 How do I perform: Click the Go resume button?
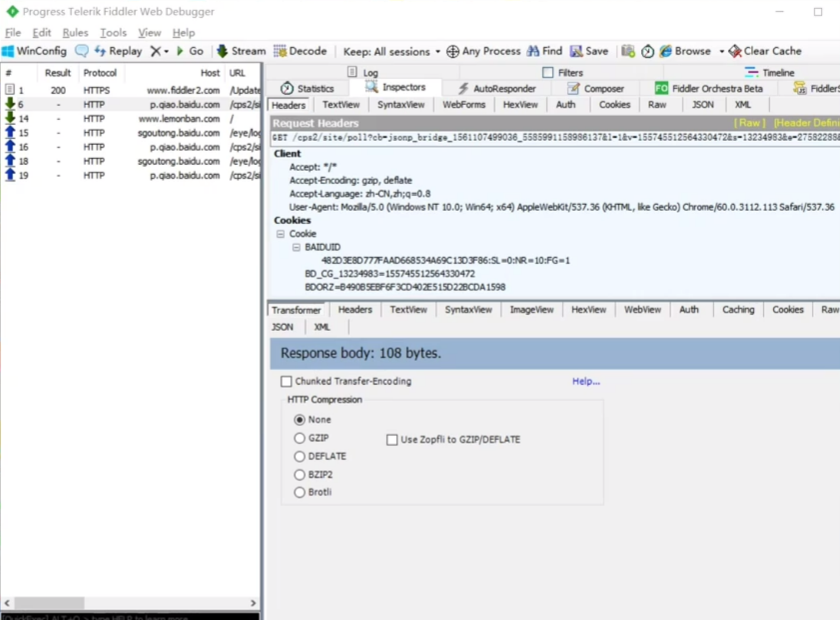[x=190, y=51]
